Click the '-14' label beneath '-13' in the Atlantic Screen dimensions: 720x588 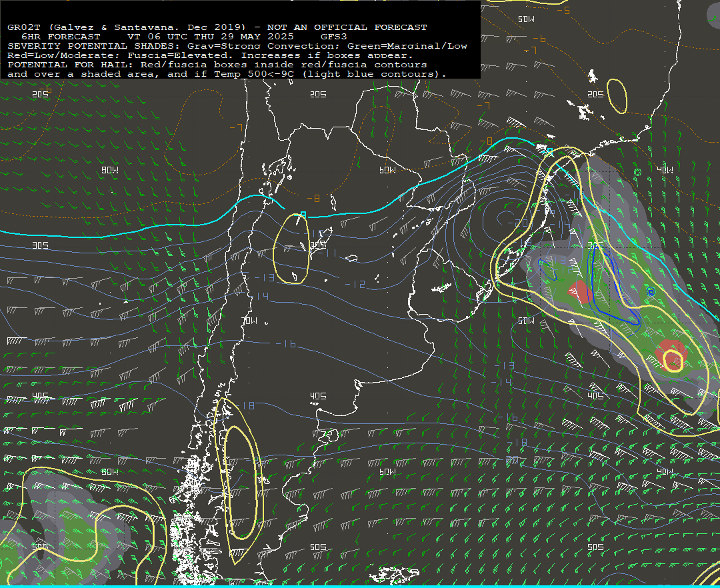[501, 382]
